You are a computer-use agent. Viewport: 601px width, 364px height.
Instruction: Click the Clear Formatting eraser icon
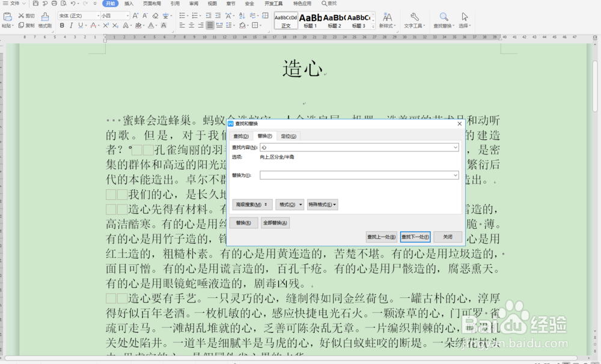click(x=155, y=16)
